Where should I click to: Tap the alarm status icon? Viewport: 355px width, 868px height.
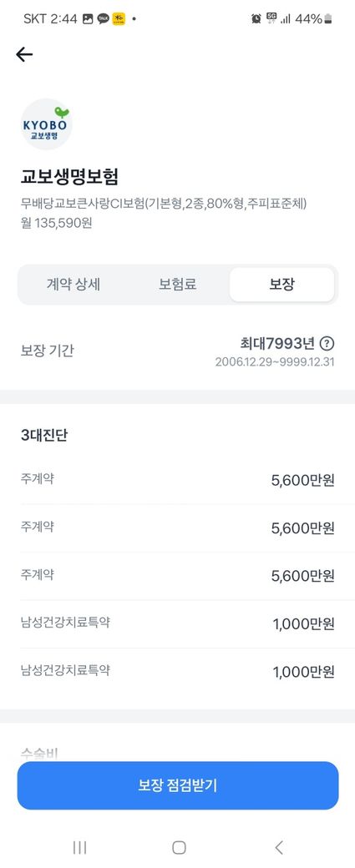point(256,19)
